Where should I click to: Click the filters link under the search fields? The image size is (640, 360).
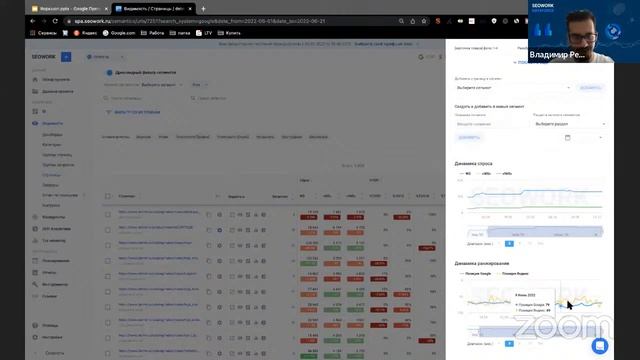click(133, 112)
